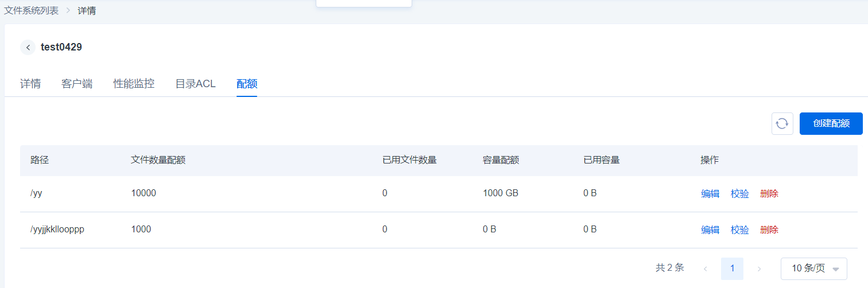Image resolution: width=868 pixels, height=288 pixels.
Task: Click the 路径 column header
Action: point(40,160)
